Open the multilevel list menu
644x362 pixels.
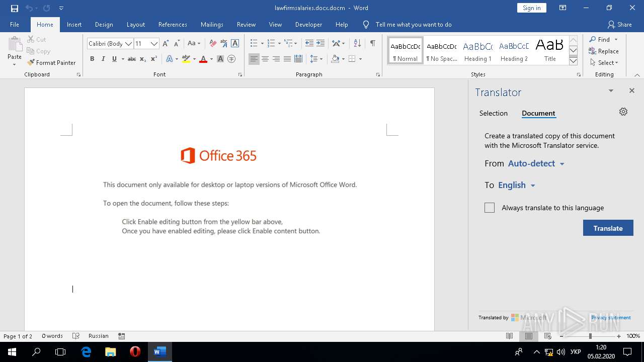[x=290, y=43]
